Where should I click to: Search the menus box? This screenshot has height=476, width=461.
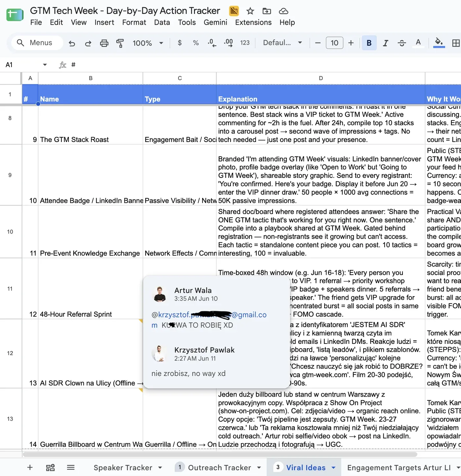point(37,43)
